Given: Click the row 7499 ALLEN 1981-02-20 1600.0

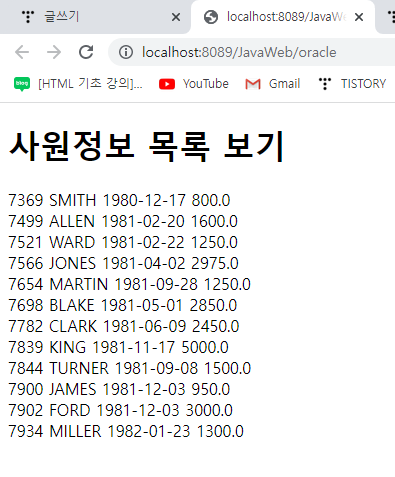Looking at the screenshot, I should (x=123, y=221).
